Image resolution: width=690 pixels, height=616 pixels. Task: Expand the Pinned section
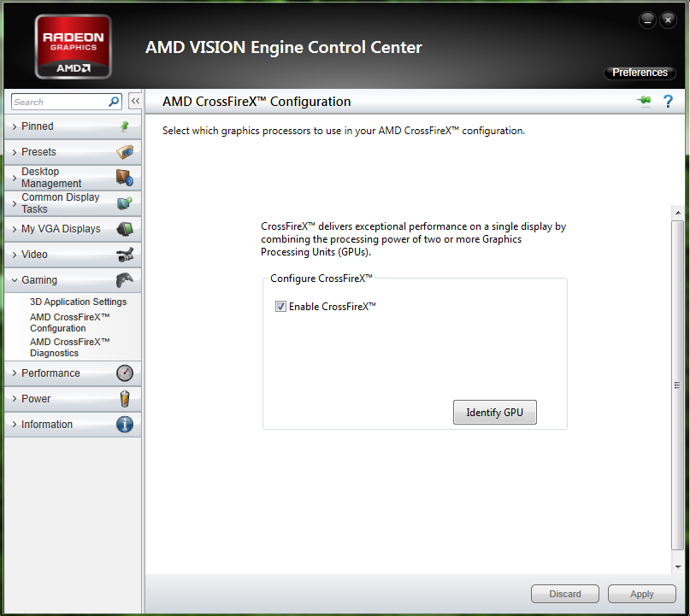coord(73,126)
